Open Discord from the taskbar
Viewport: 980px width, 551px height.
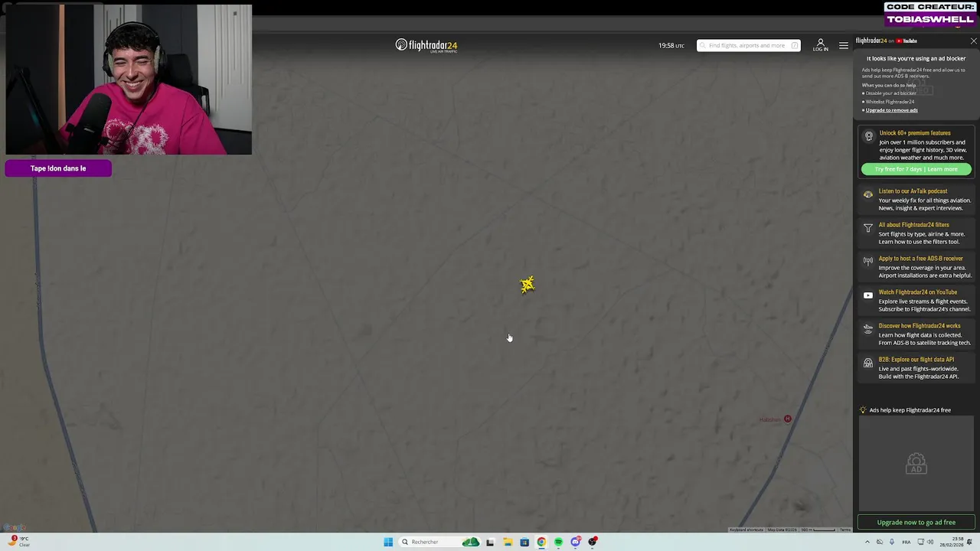576,542
